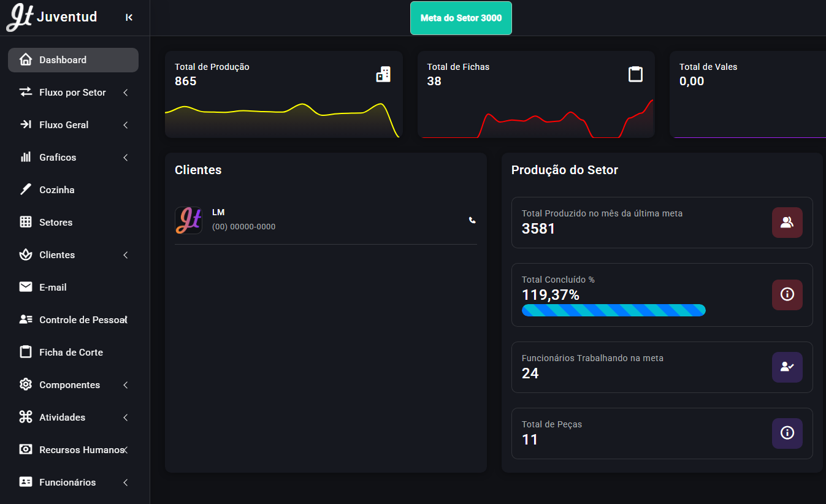Click the Total Concluído striped progress bar
826x504 pixels.
613,310
